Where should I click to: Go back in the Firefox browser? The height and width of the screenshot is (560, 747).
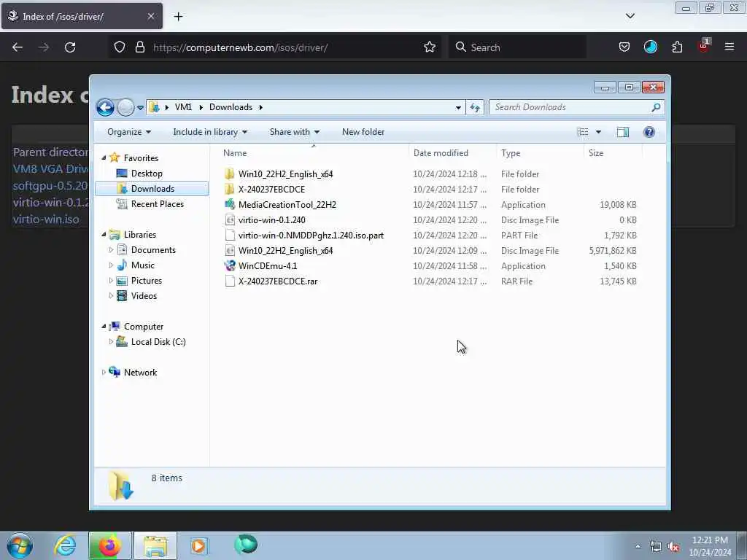tap(18, 47)
